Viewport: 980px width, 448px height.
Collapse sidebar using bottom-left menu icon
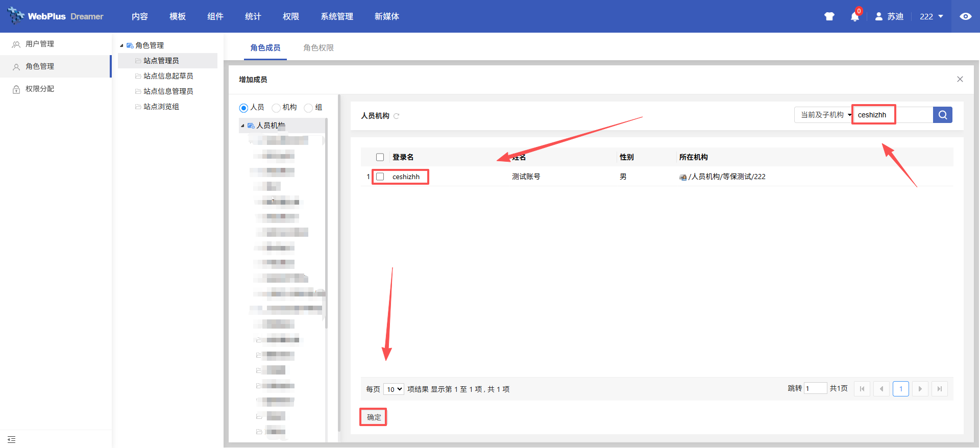12,439
